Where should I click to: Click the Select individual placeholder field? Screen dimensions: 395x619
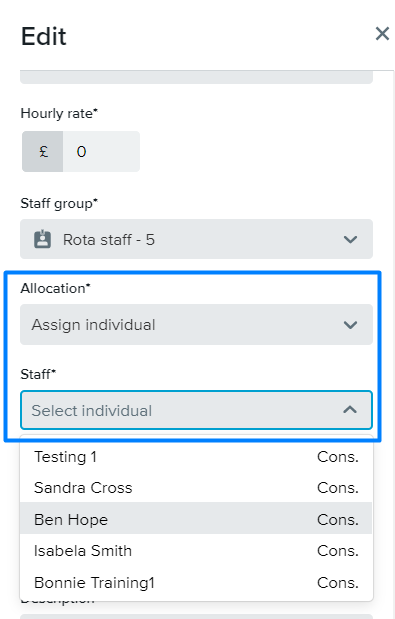(197, 410)
